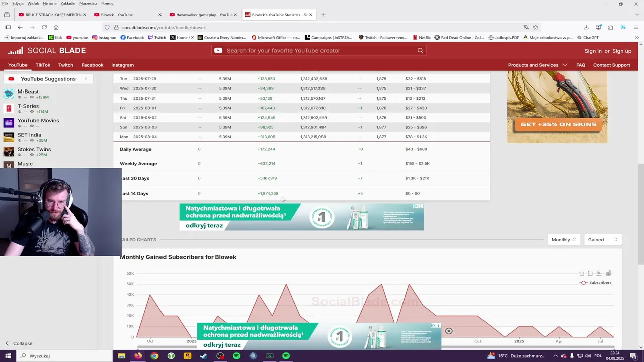Click the Social Blade logo
Image resolution: width=644 pixels, height=362 pixels.
coord(47,50)
